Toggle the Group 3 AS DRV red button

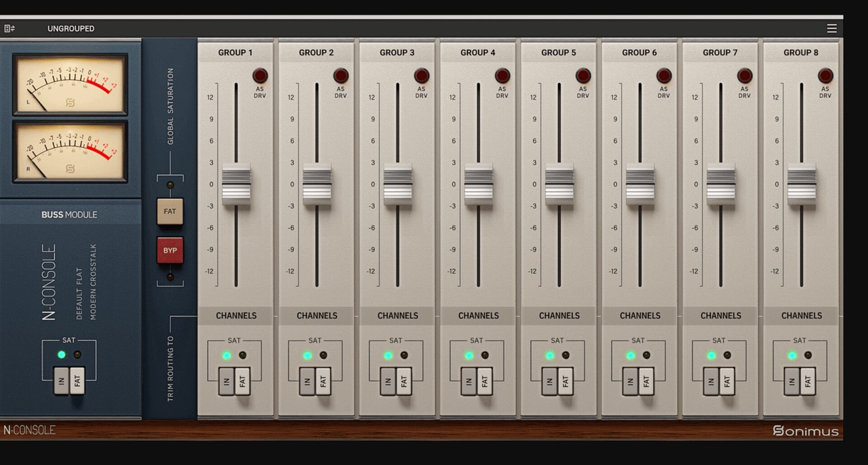(x=421, y=75)
